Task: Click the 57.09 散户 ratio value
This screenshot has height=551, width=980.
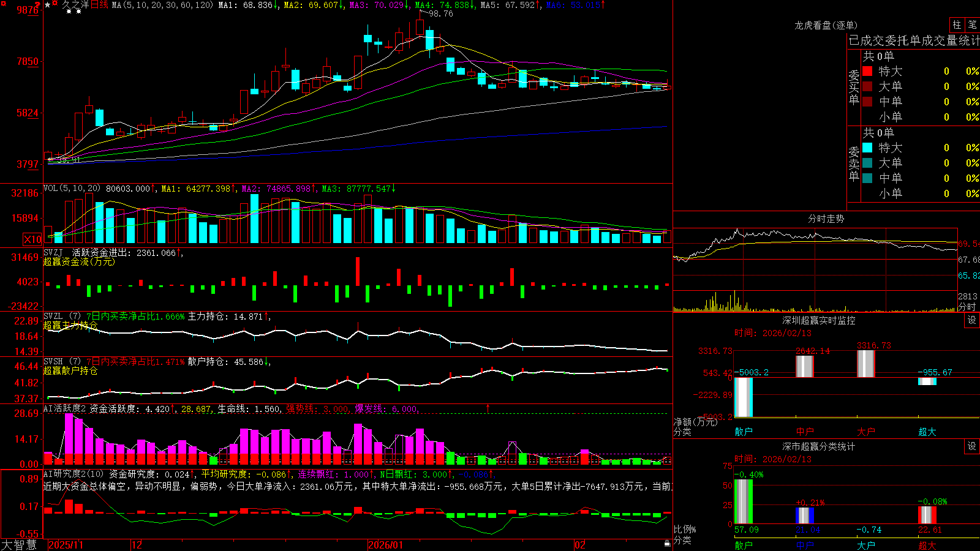Action: point(747,530)
